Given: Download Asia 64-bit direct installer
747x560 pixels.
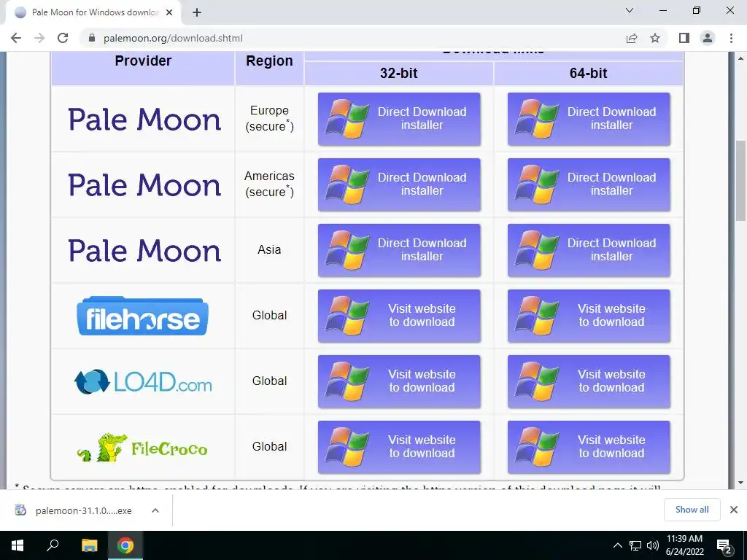Looking at the screenshot, I should click(589, 251).
